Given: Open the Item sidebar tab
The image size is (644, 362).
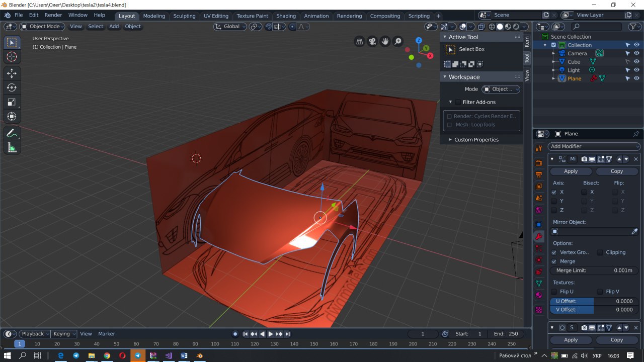Looking at the screenshot, I should [x=527, y=42].
